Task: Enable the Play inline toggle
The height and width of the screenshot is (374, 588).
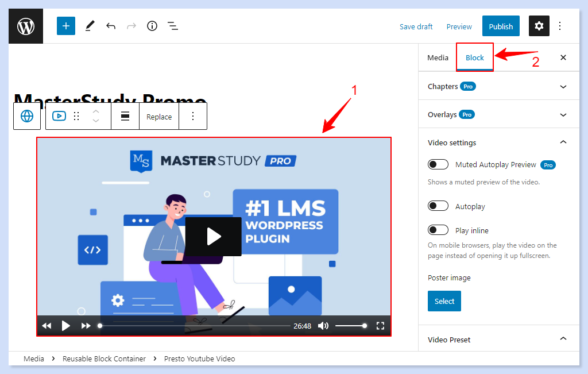Action: [x=438, y=230]
